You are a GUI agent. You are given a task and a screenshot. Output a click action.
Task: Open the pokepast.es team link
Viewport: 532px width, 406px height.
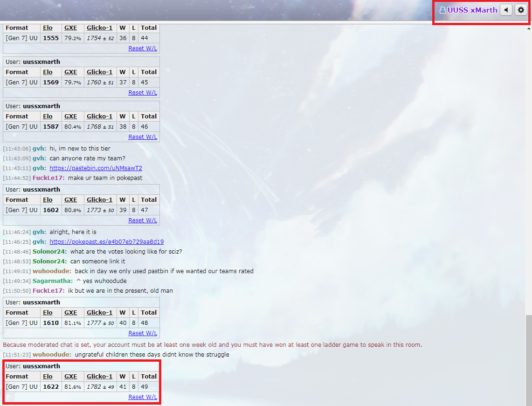coord(106,241)
